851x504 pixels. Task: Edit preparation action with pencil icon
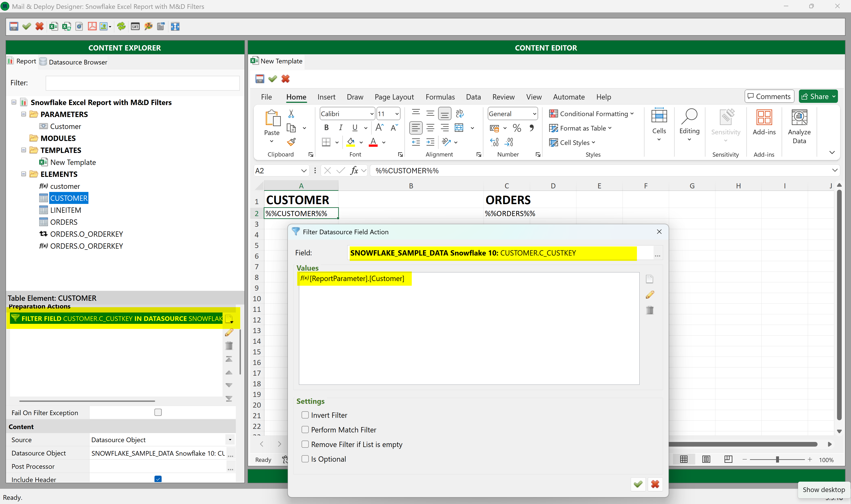229,332
